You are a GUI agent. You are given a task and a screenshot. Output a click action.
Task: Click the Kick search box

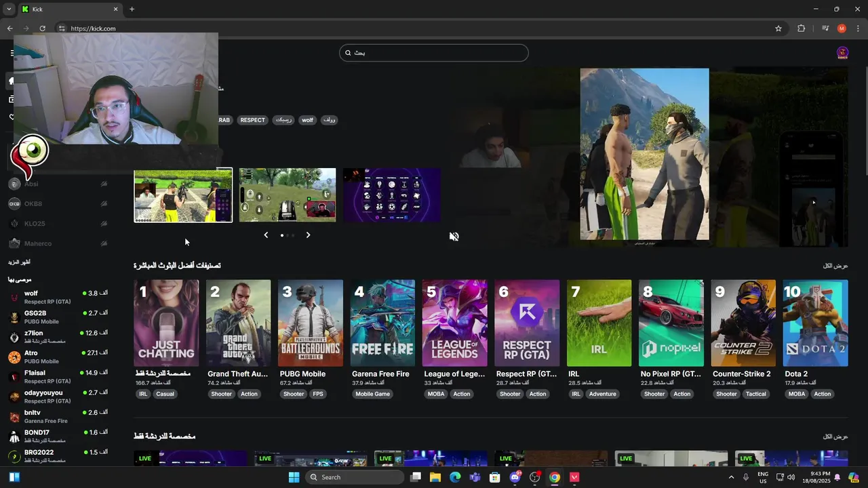point(434,53)
